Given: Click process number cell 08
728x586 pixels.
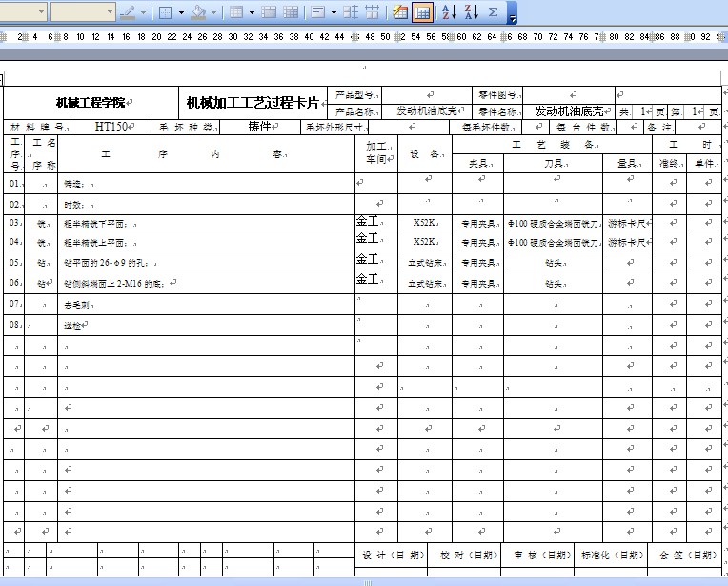Looking at the screenshot, I should pyautogui.click(x=14, y=325).
